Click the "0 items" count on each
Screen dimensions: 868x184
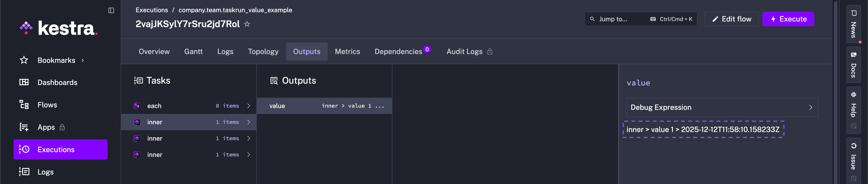(x=227, y=106)
